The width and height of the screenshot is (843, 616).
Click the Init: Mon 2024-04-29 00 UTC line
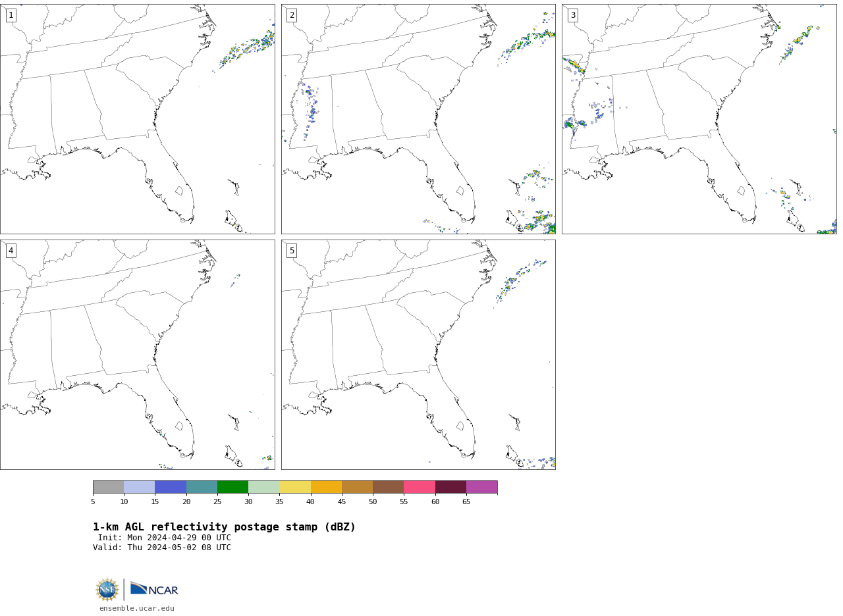165,538
